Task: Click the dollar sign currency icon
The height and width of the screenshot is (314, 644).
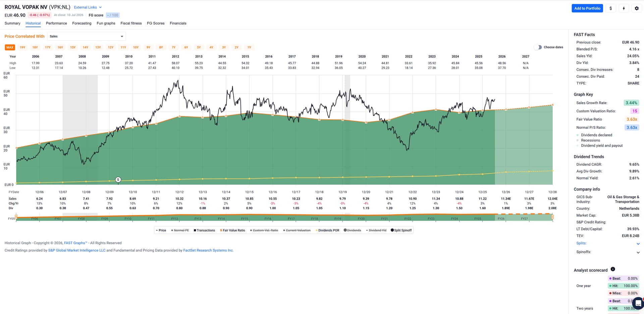Action: [611, 8]
